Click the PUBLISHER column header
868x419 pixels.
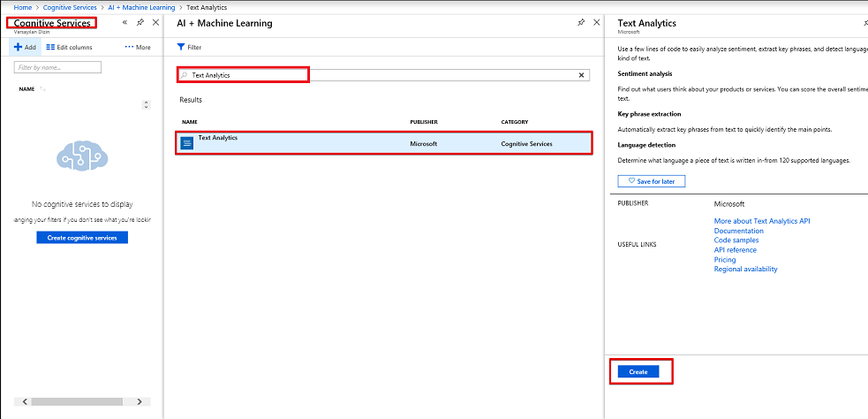424,121
